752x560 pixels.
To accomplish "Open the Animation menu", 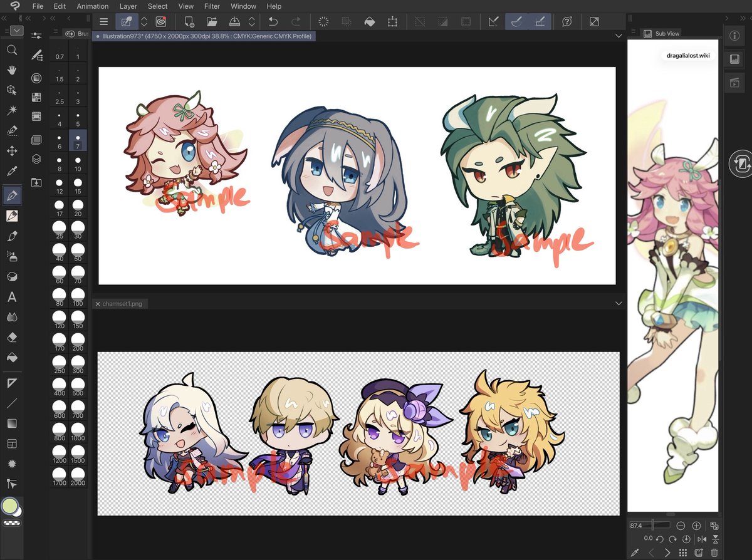I will pyautogui.click(x=93, y=6).
